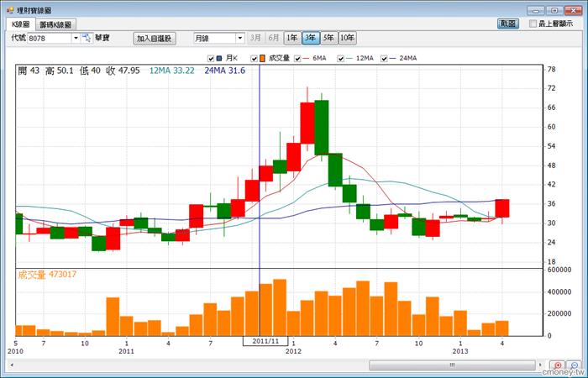Click the blue 月K legend swatch

pyautogui.click(x=219, y=59)
